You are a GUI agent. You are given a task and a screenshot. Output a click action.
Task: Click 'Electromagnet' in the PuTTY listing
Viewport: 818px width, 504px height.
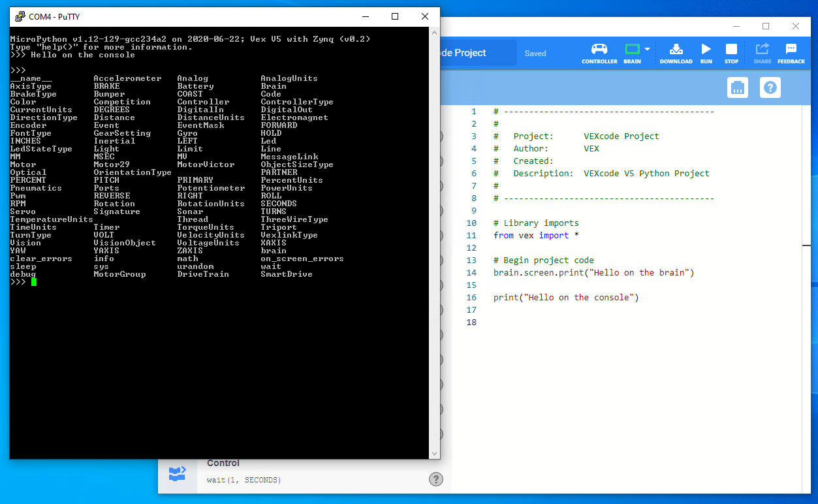294,118
